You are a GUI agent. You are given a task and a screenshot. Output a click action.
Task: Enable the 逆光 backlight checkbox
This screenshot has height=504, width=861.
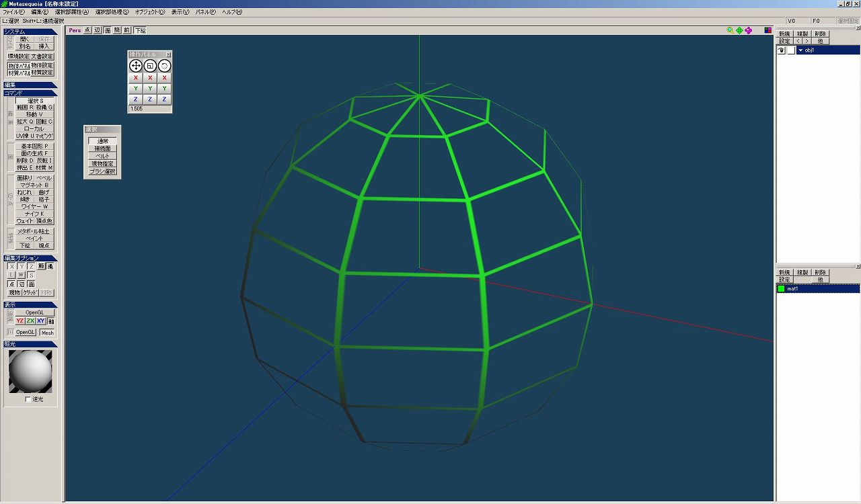[28, 399]
